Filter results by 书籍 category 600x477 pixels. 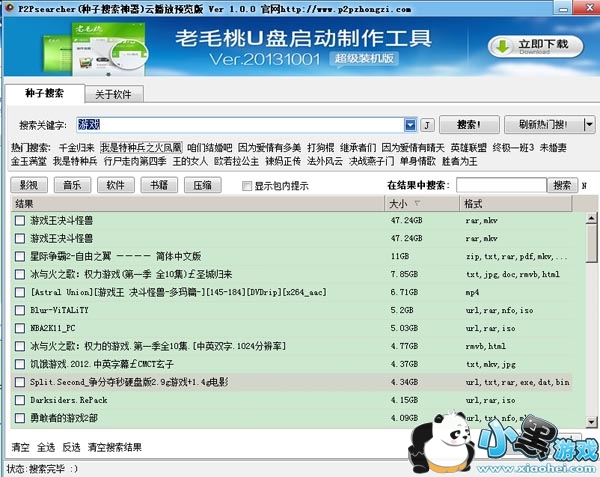(159, 185)
